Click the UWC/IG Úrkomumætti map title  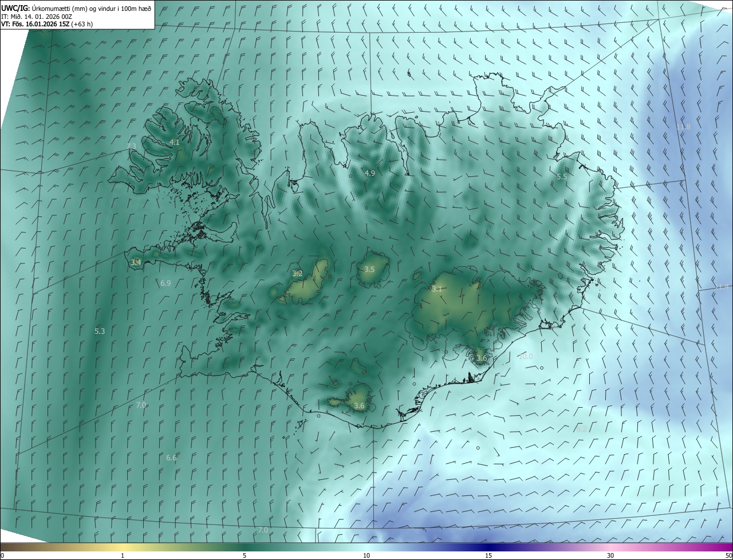[76, 8]
